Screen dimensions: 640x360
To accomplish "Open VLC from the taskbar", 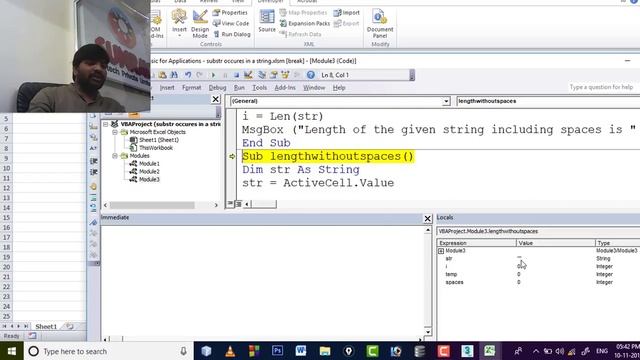I will 230,351.
